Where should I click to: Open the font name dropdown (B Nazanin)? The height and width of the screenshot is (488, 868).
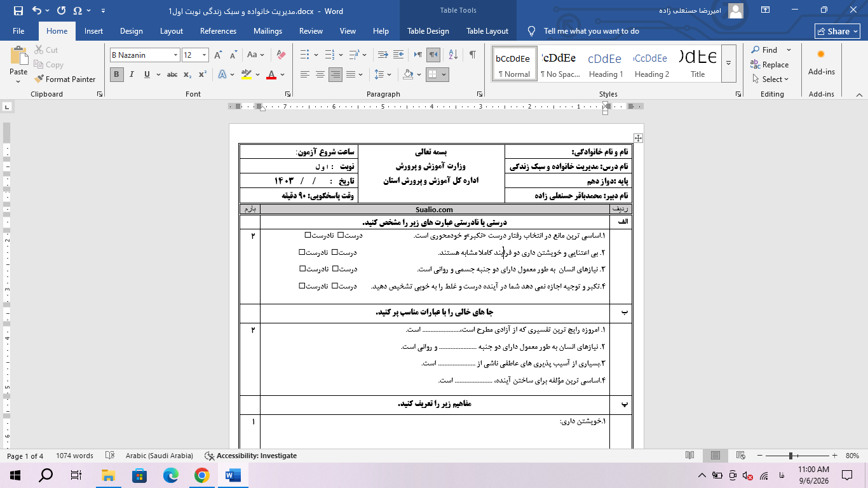(176, 55)
